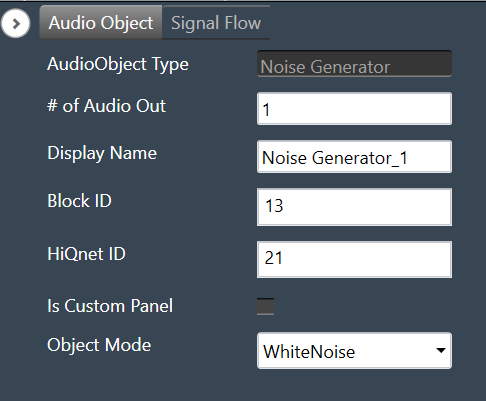Click the Is Custom Panel label
This screenshot has height=401, width=486.
tap(110, 306)
